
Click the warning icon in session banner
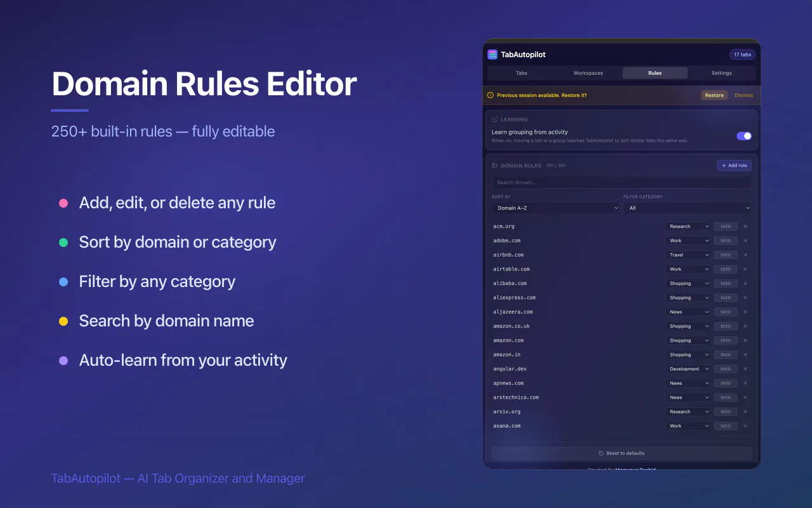490,95
